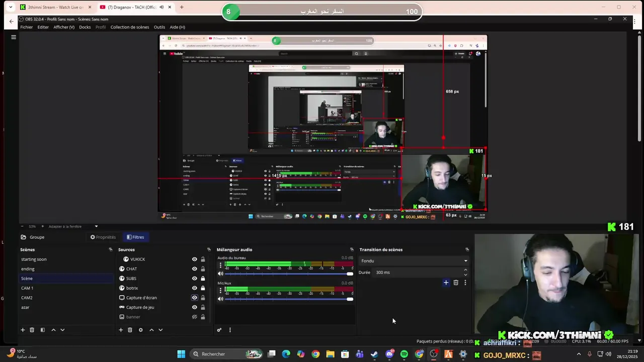Hide the botrix source

(194, 288)
